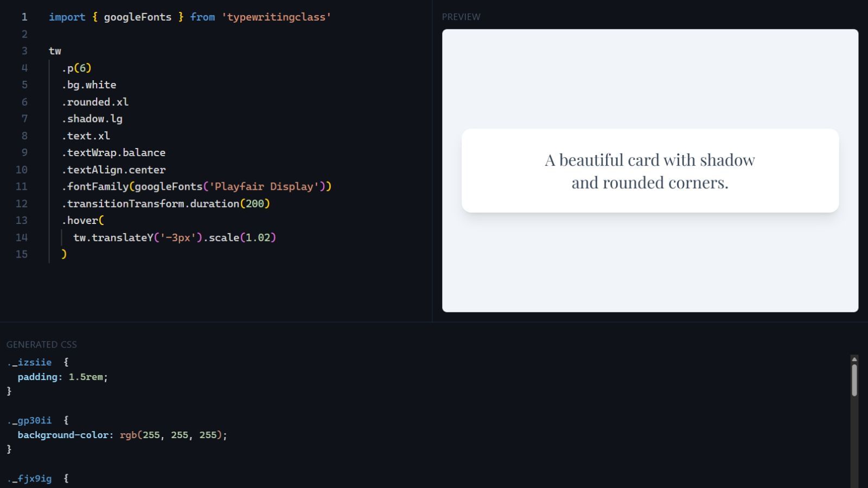Click the scroll-up arrow in Generated CSS
The height and width of the screenshot is (488, 868).
point(854,359)
